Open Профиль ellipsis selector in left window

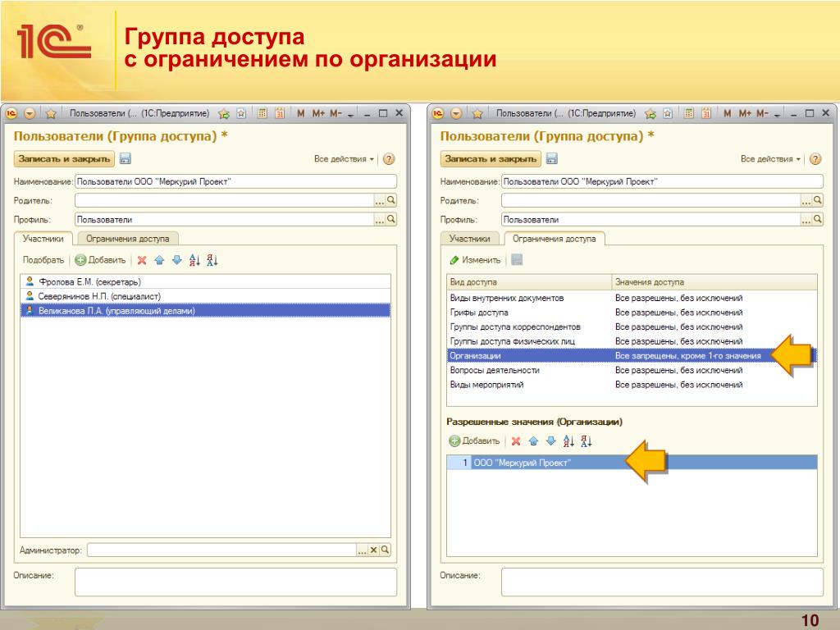pos(379,220)
